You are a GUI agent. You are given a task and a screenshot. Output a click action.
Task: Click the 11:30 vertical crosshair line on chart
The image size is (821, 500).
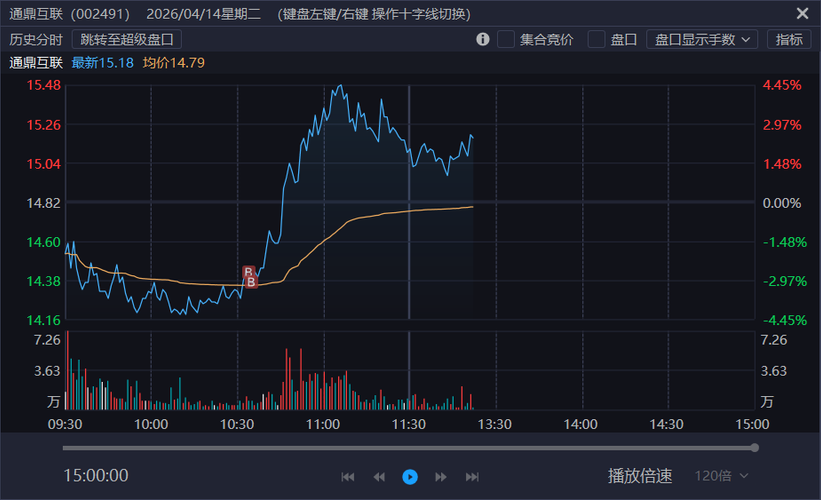(409, 200)
